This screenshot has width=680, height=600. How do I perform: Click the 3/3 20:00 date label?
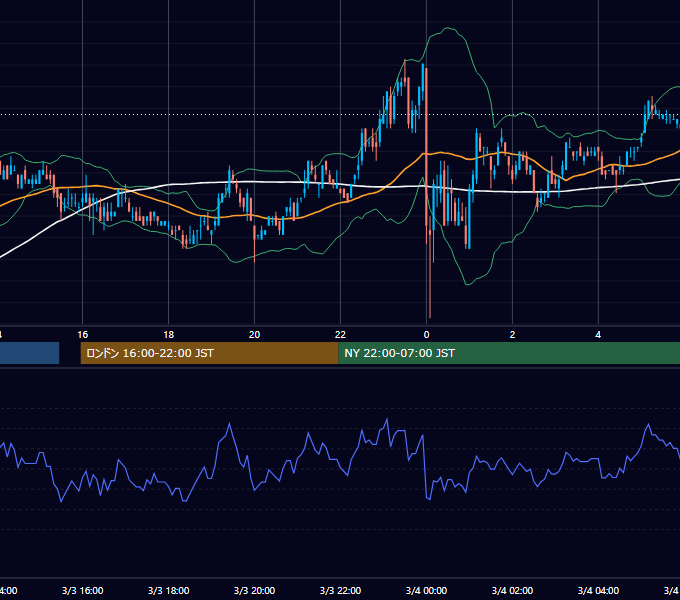[x=255, y=590]
